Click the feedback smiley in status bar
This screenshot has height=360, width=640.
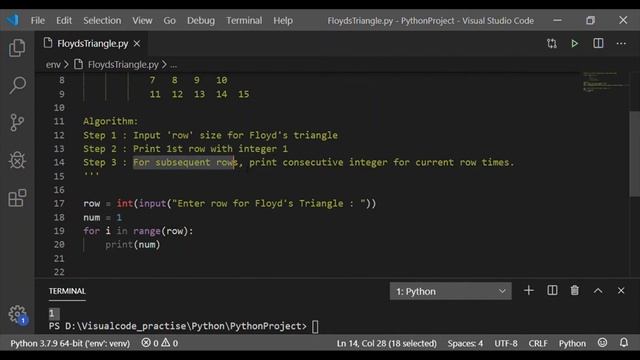(602, 343)
